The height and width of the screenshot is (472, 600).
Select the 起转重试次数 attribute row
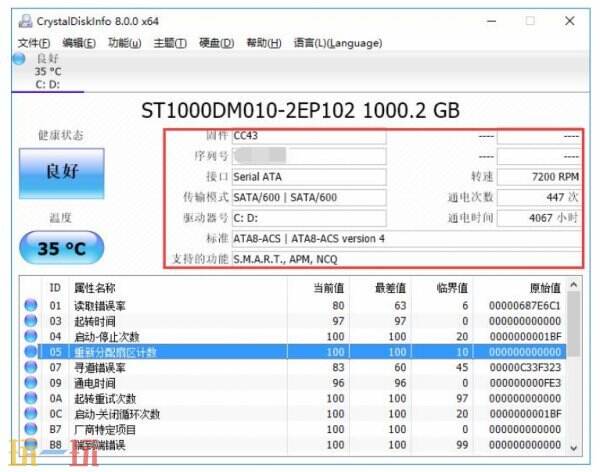click(293, 399)
